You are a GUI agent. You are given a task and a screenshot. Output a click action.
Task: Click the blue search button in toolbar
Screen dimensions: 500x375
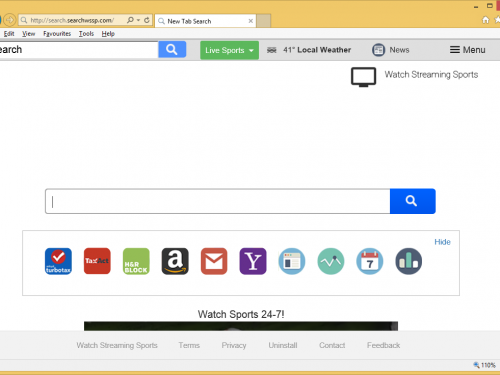tap(172, 50)
